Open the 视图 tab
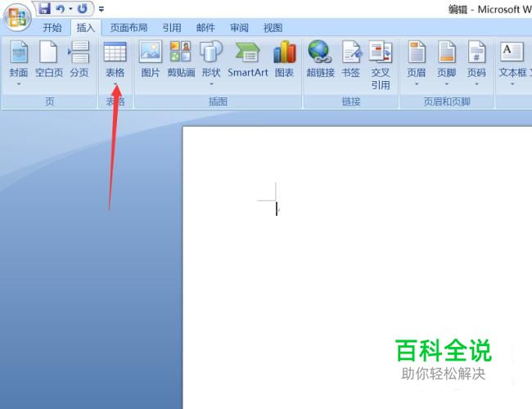Image resolution: width=532 pixels, height=409 pixels. pos(273,28)
